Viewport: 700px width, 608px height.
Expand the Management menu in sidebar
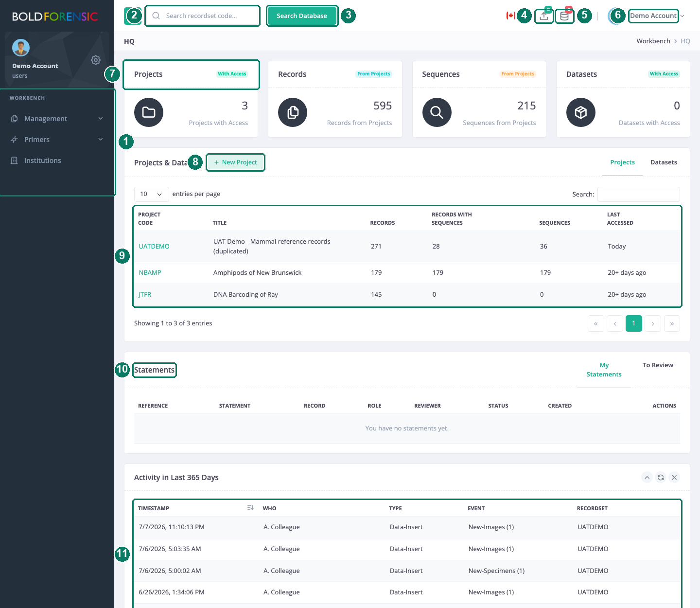[x=57, y=119]
